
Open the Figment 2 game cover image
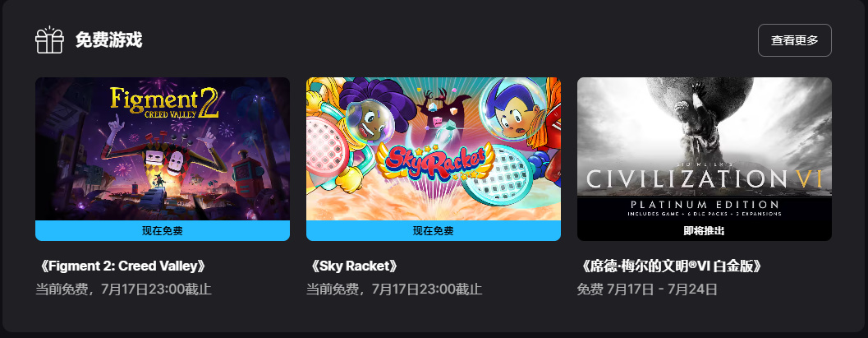point(163,149)
